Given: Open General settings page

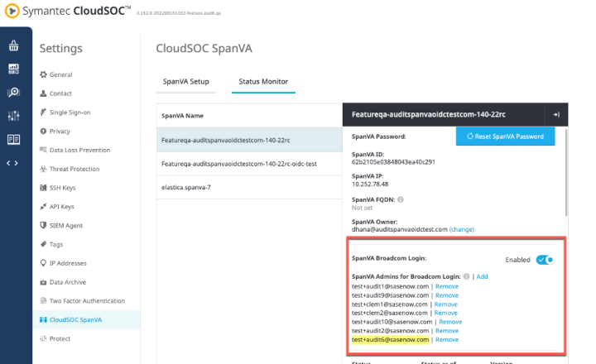Looking at the screenshot, I should pyautogui.click(x=60, y=74).
